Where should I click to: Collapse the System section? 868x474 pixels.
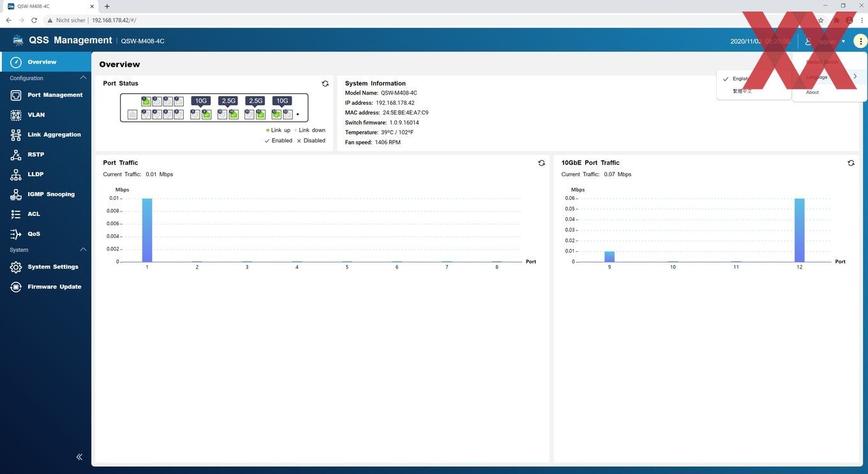(x=83, y=250)
